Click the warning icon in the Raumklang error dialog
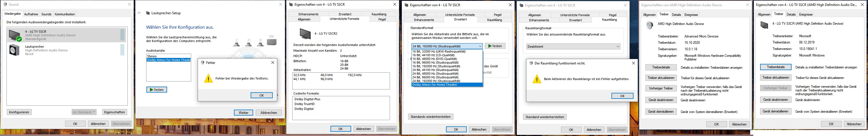The image size is (868, 136). click(x=537, y=79)
